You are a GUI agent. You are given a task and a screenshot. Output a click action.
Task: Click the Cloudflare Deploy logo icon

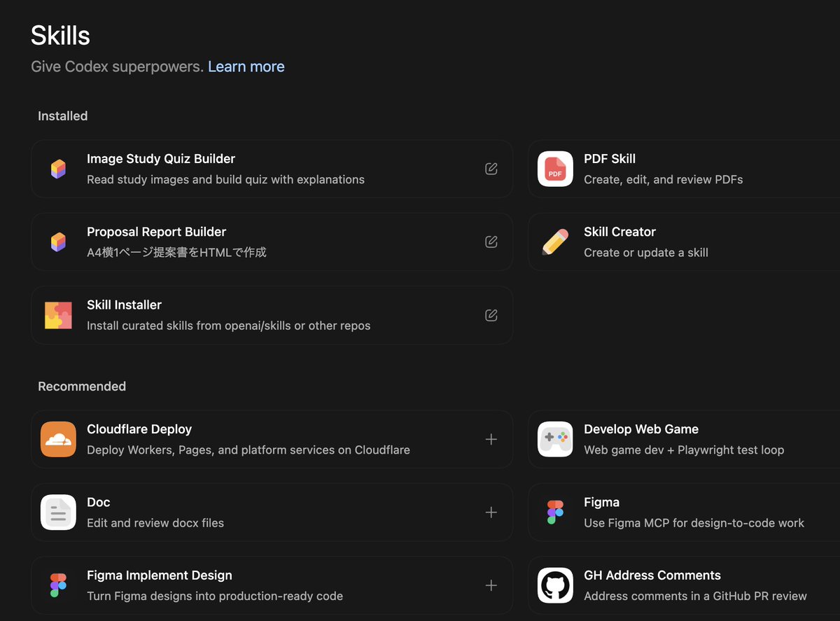click(x=58, y=439)
